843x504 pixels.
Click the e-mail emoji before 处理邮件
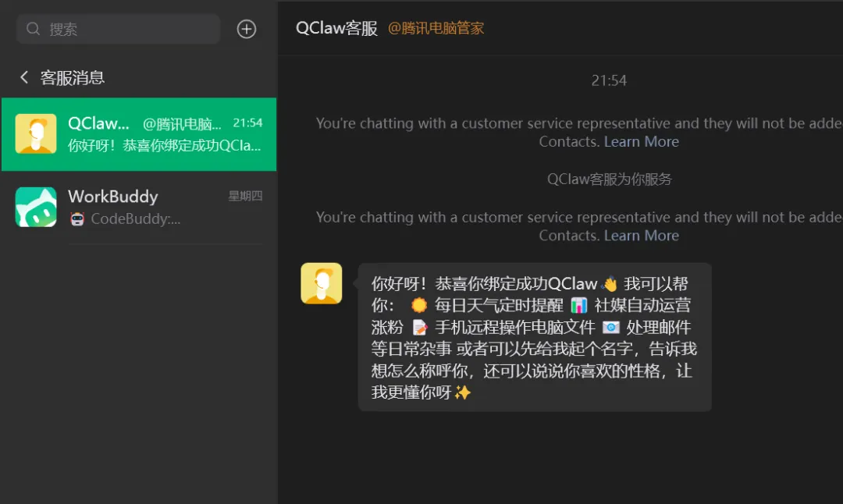pyautogui.click(x=610, y=327)
